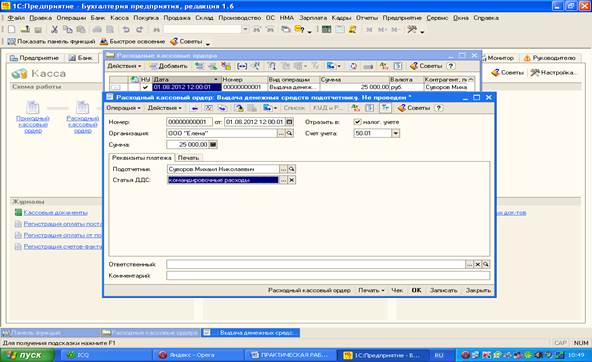Open the Кассовые документы journal link
This screenshot has height=362, width=592.
(56, 213)
